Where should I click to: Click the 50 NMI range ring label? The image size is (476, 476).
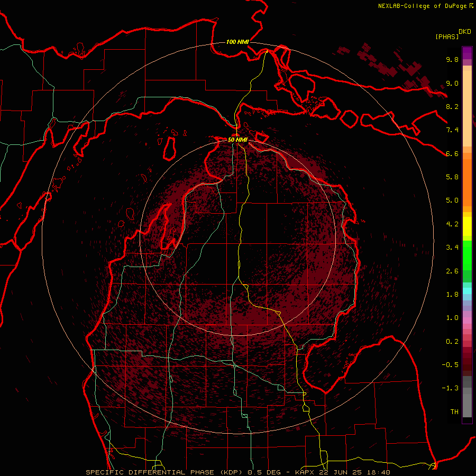(x=237, y=140)
